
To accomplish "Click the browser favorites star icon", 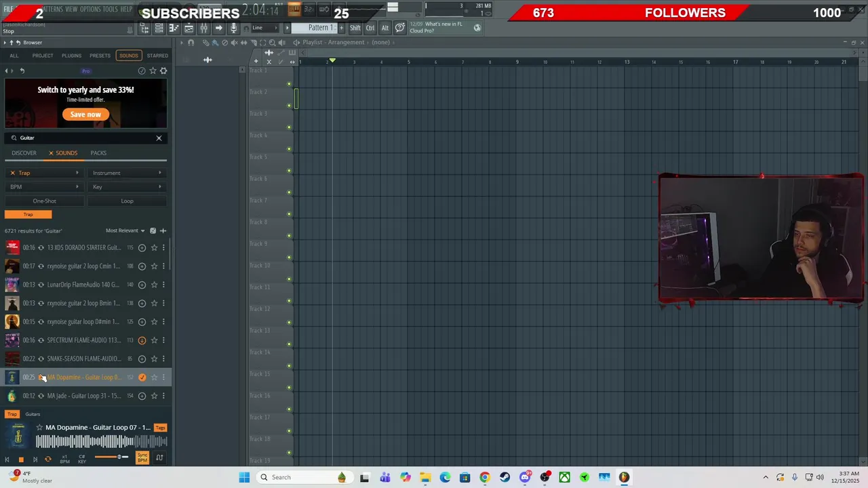I will pyautogui.click(x=153, y=70).
